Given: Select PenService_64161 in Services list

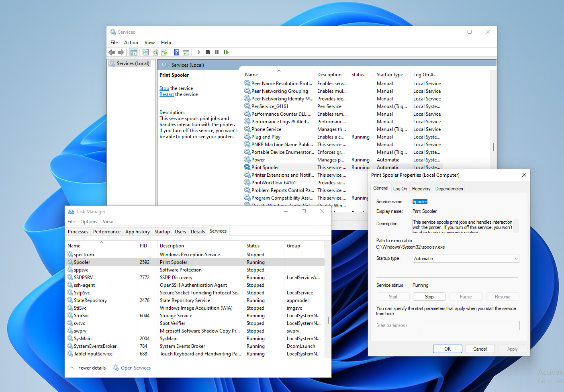Looking at the screenshot, I should 343,106.
